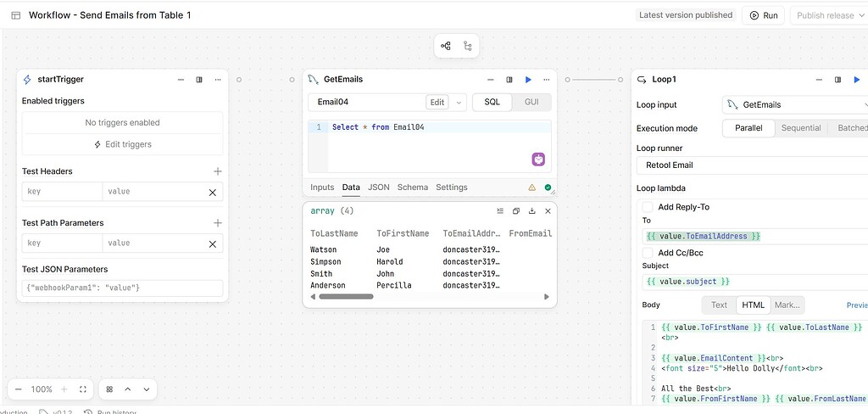The height and width of the screenshot is (414, 868).
Task: Set body format to Text
Action: (719, 305)
